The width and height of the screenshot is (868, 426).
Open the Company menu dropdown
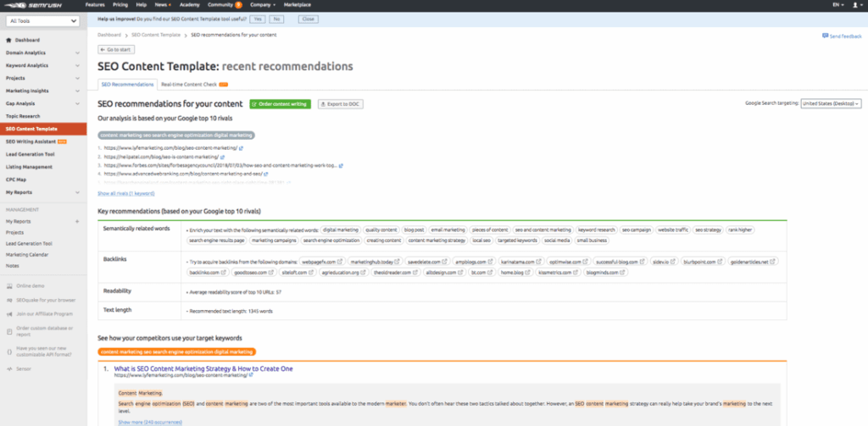(263, 4)
